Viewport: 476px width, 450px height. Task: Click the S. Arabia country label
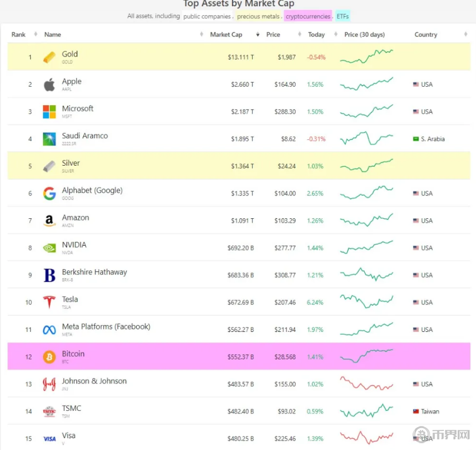point(432,139)
